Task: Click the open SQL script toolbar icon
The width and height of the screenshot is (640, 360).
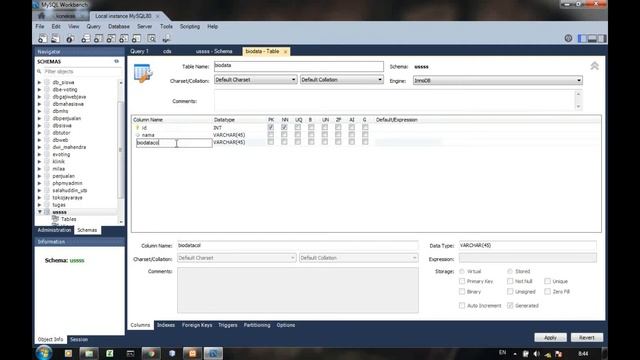Action: click(x=55, y=39)
